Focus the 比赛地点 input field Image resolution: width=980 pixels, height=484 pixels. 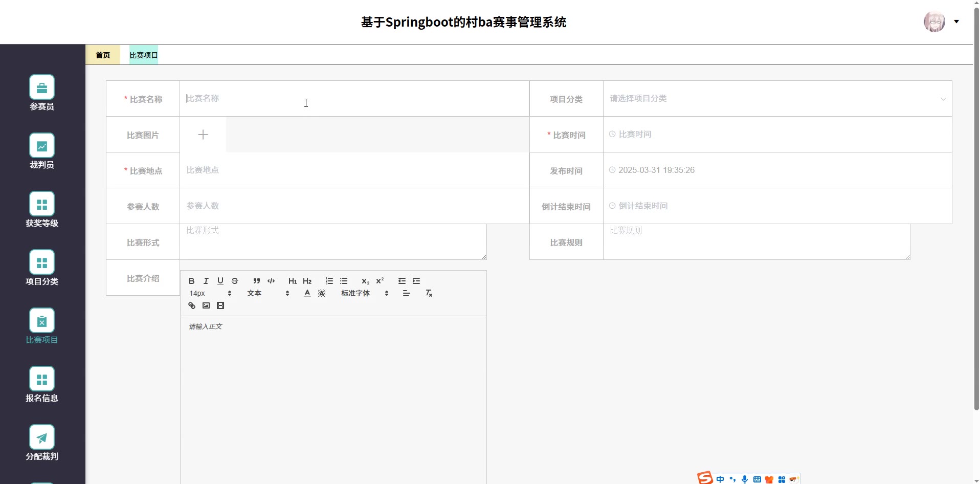pos(354,170)
